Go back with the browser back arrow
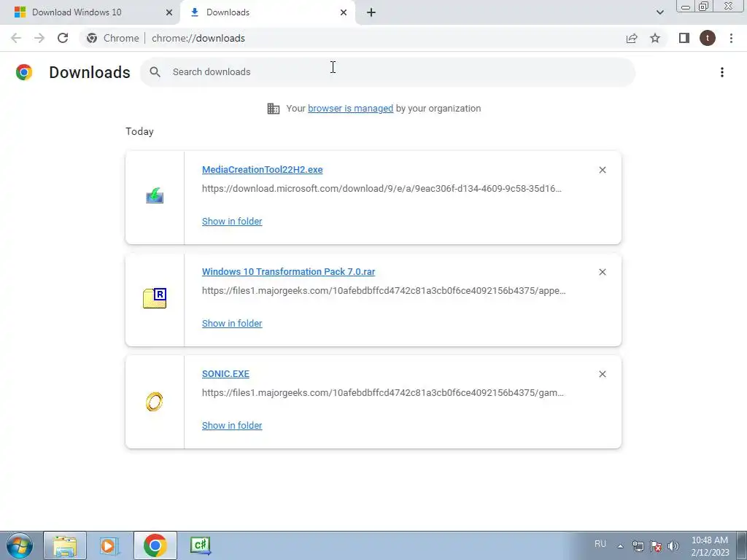The width and height of the screenshot is (747, 560). [x=16, y=38]
